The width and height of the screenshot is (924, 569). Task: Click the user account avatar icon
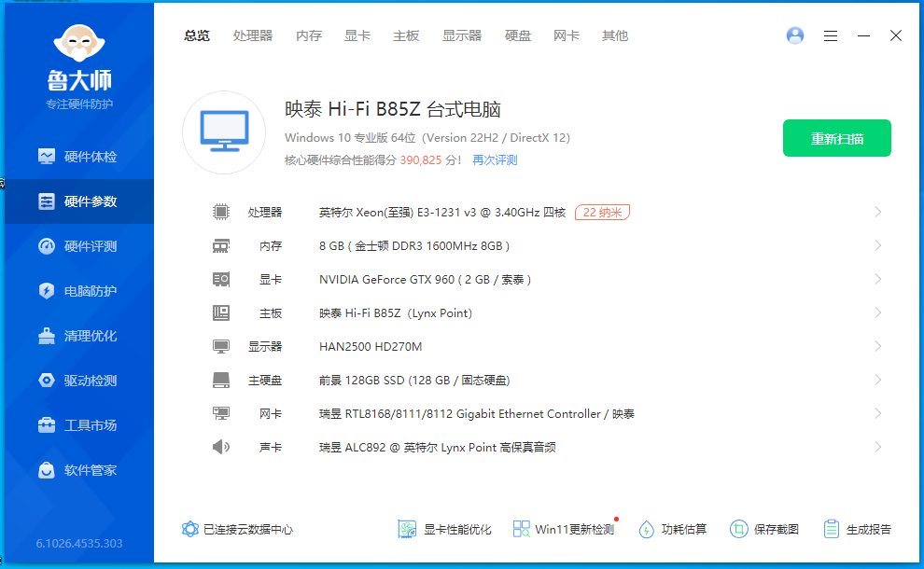[795, 35]
